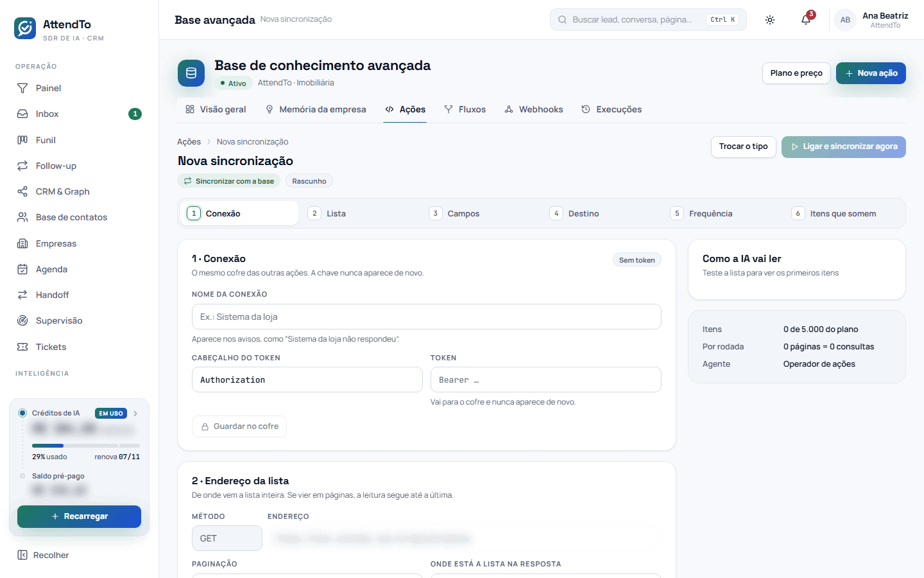The width and height of the screenshot is (924, 578).
Task: Go to step 6 Itens que somem
Action: pos(844,213)
